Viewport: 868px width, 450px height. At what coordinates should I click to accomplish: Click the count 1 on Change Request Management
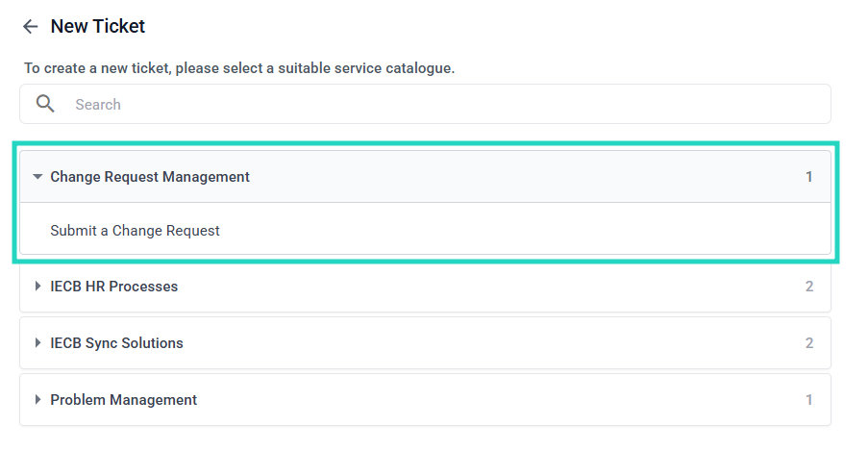pos(809,177)
